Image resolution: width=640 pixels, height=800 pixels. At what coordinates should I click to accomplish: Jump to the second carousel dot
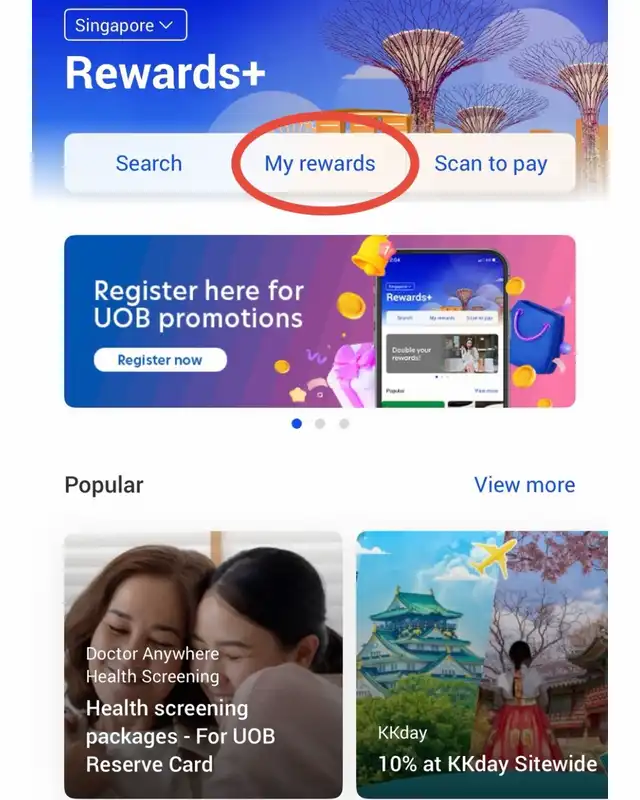[x=320, y=423]
